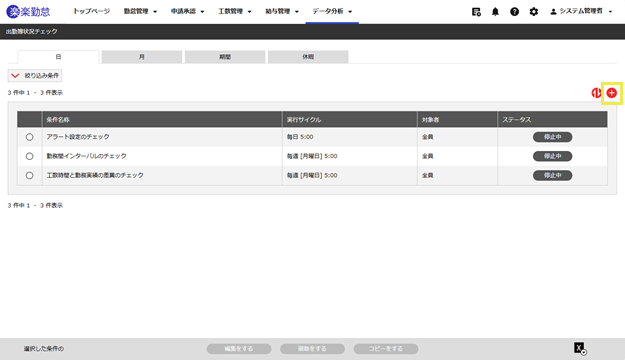
Task: Expand the 勤怠管理 dropdown menu
Action: coord(140,12)
